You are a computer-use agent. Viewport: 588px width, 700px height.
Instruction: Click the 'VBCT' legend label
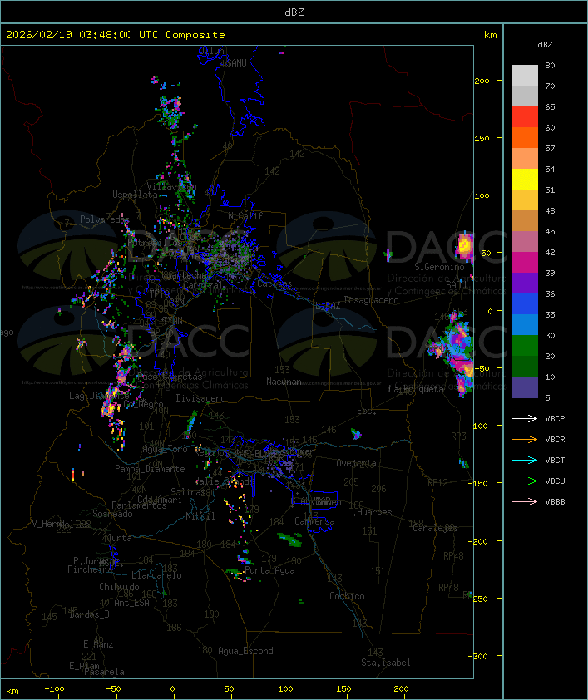coord(555,461)
